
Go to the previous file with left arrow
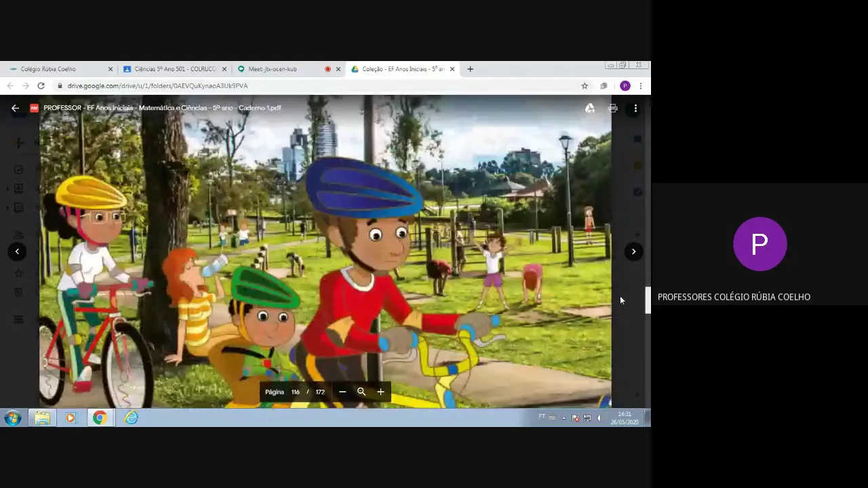17,251
